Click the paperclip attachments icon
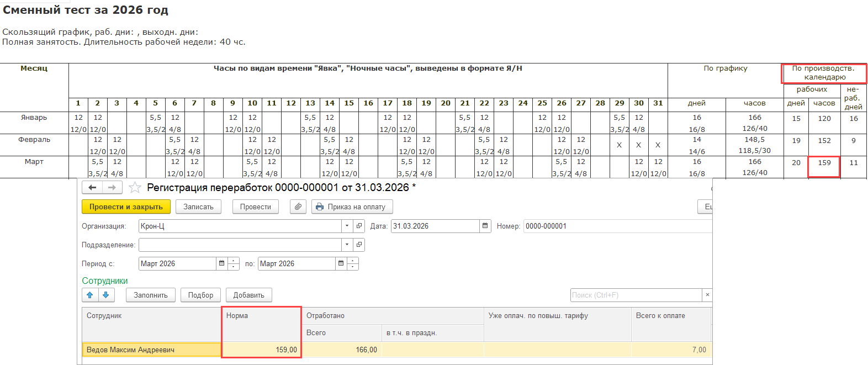This screenshot has width=868, height=365. point(298,207)
